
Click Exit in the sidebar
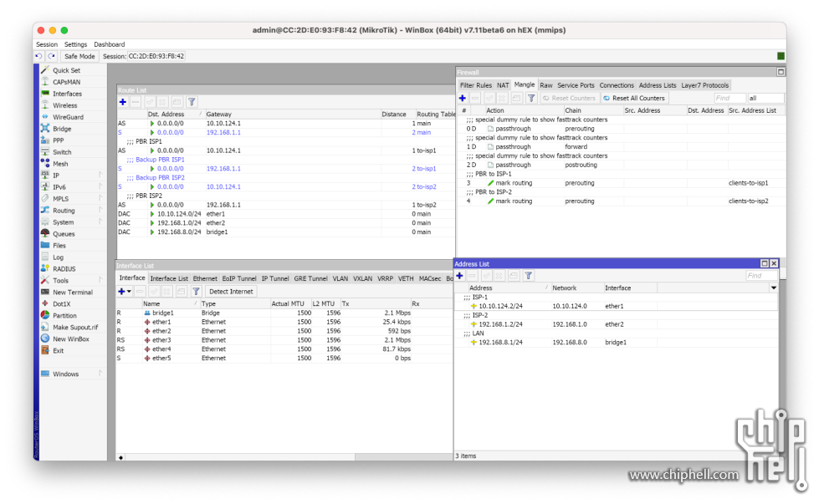pos(58,351)
